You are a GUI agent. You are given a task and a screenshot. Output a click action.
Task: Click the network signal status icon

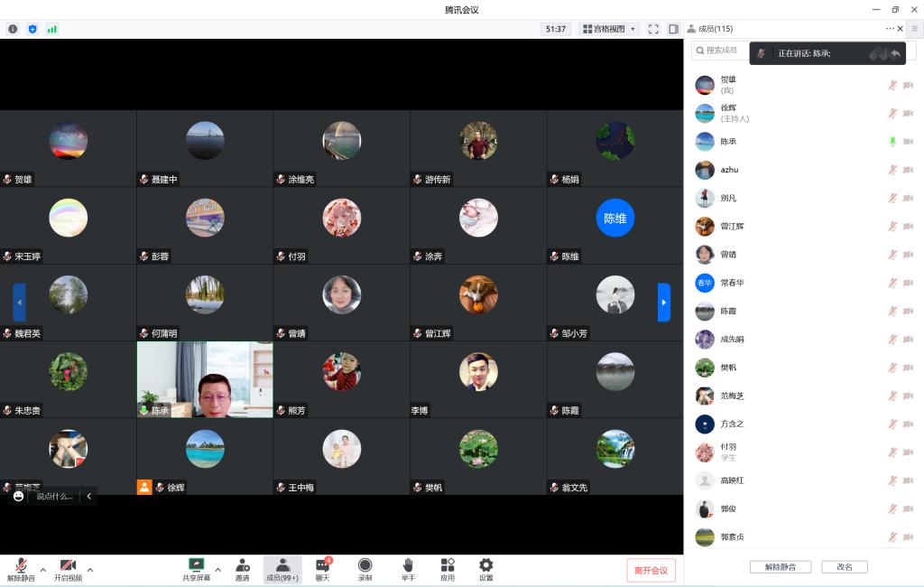click(x=52, y=29)
